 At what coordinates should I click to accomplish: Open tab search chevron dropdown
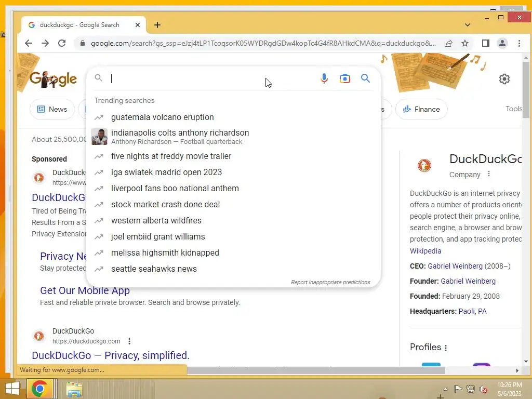(x=467, y=25)
